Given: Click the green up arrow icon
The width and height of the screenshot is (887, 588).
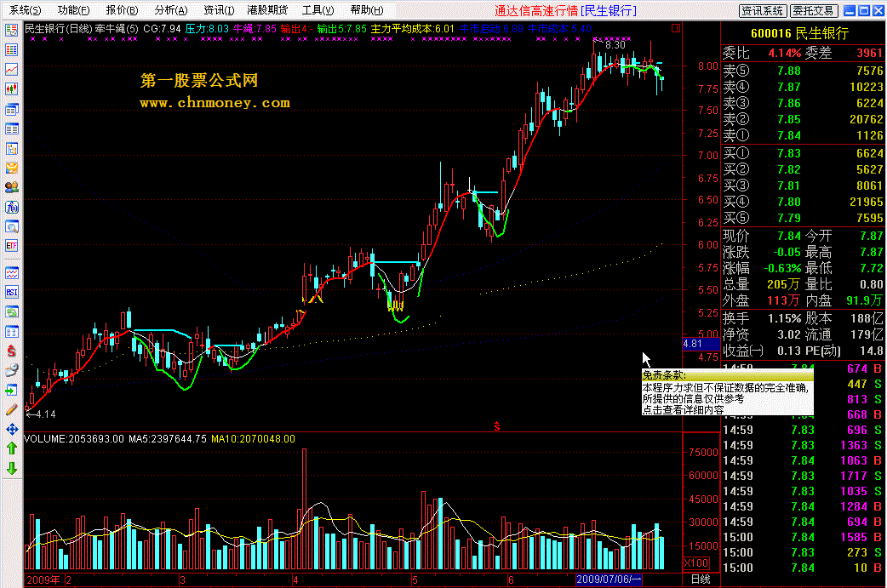Looking at the screenshot, I should pos(11,448).
